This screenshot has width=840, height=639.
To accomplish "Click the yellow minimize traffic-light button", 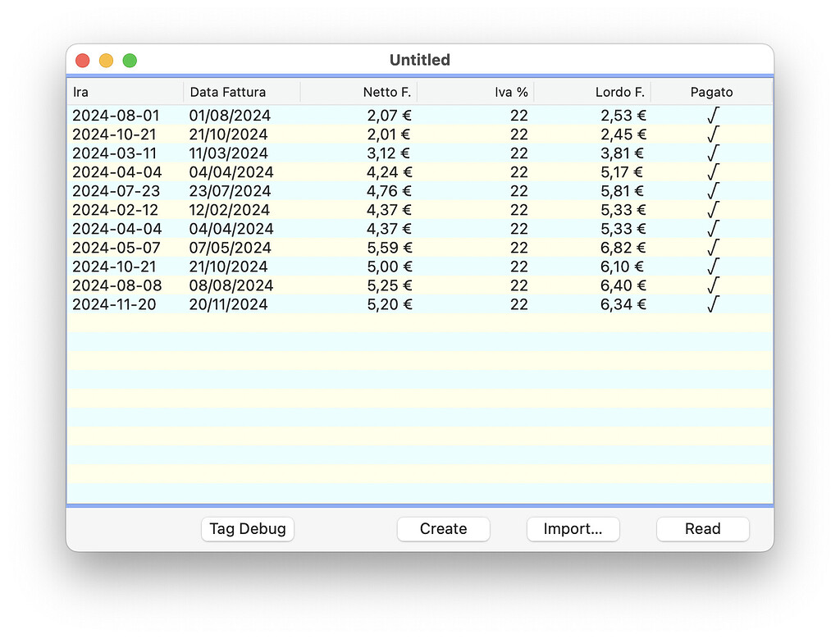I will coord(105,60).
